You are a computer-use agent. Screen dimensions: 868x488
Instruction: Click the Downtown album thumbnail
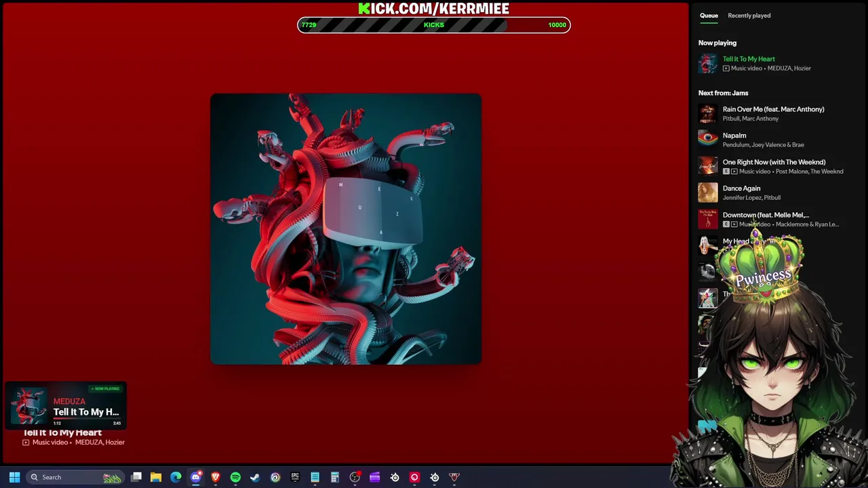pyautogui.click(x=708, y=219)
